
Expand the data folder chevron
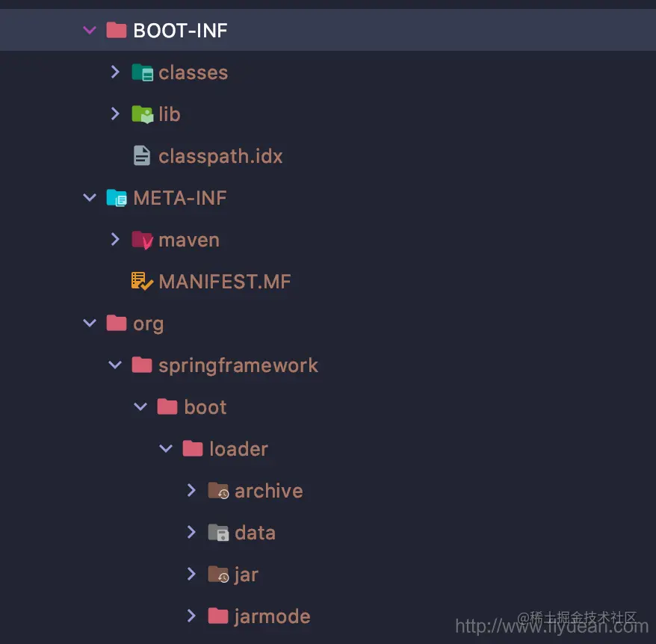coord(191,532)
